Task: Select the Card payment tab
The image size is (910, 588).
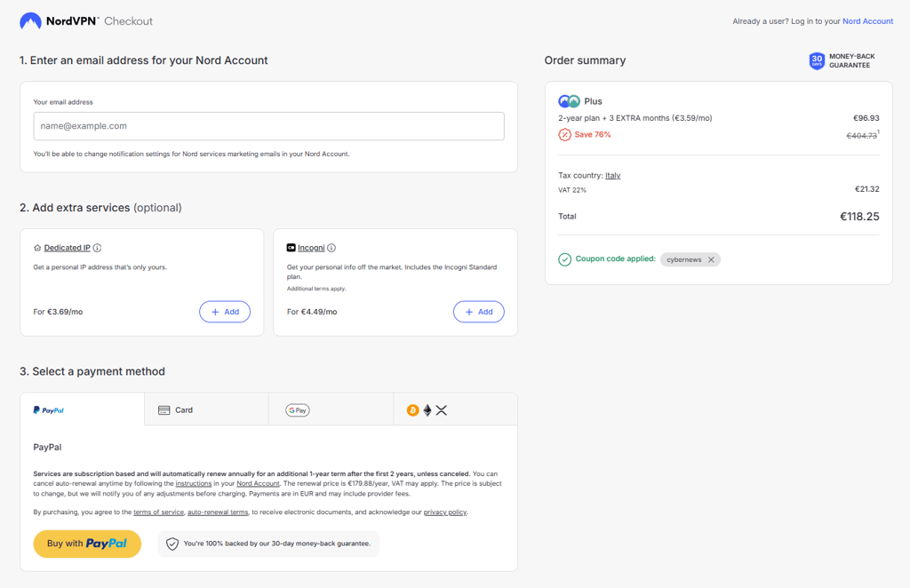Action: 206,409
